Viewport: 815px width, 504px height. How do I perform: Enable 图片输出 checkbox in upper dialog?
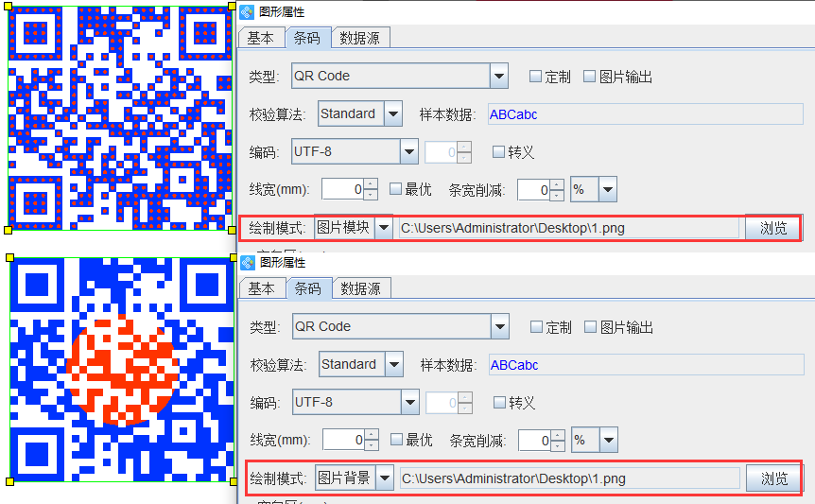[x=589, y=77]
